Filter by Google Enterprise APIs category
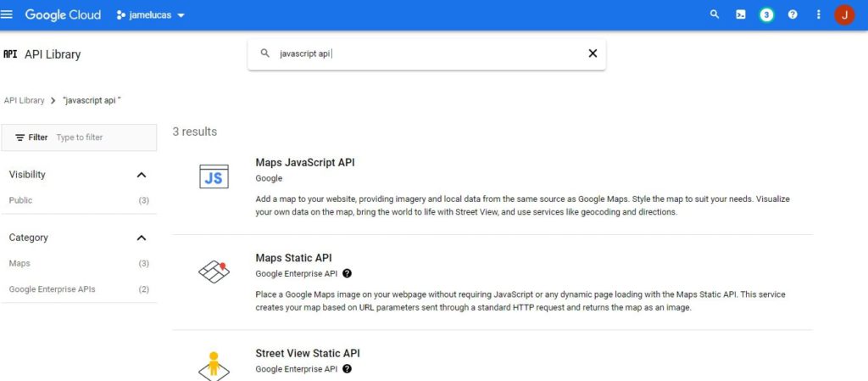The width and height of the screenshot is (868, 381). pyautogui.click(x=52, y=289)
